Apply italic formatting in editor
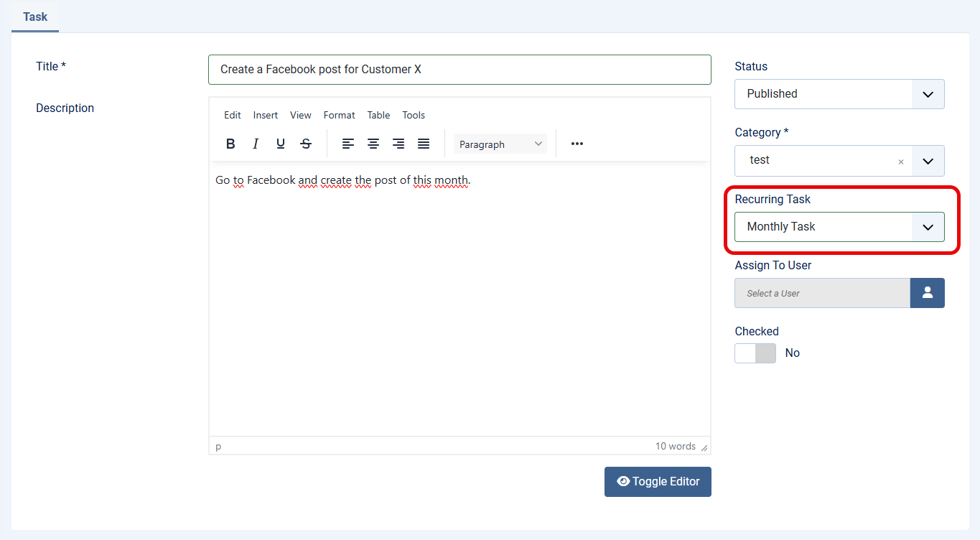Screen dimensions: 980x540 tap(256, 144)
